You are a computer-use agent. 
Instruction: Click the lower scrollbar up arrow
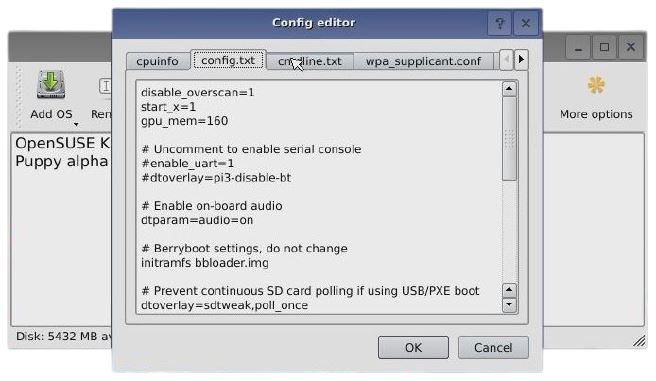click(509, 290)
